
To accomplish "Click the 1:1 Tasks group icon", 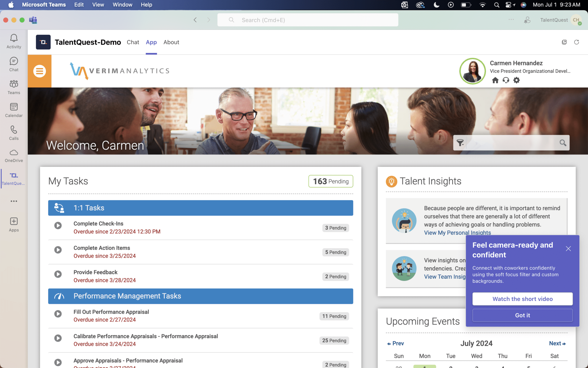I will point(59,208).
